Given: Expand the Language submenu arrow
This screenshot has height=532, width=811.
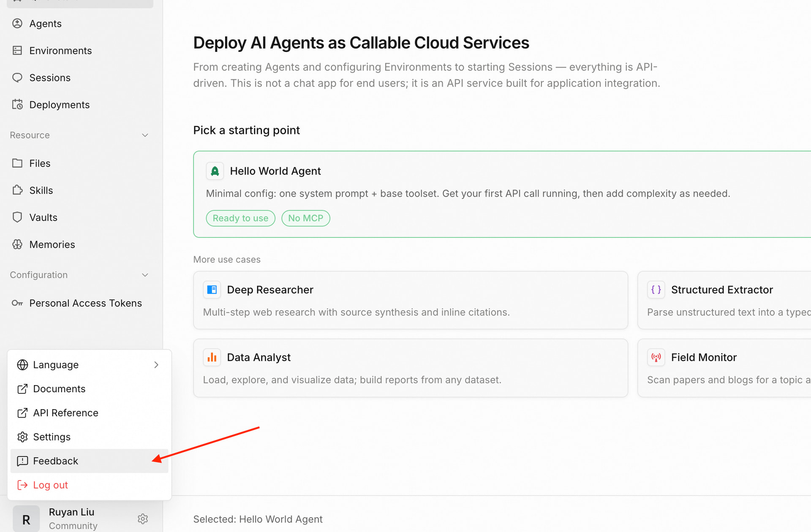Looking at the screenshot, I should click(x=156, y=365).
